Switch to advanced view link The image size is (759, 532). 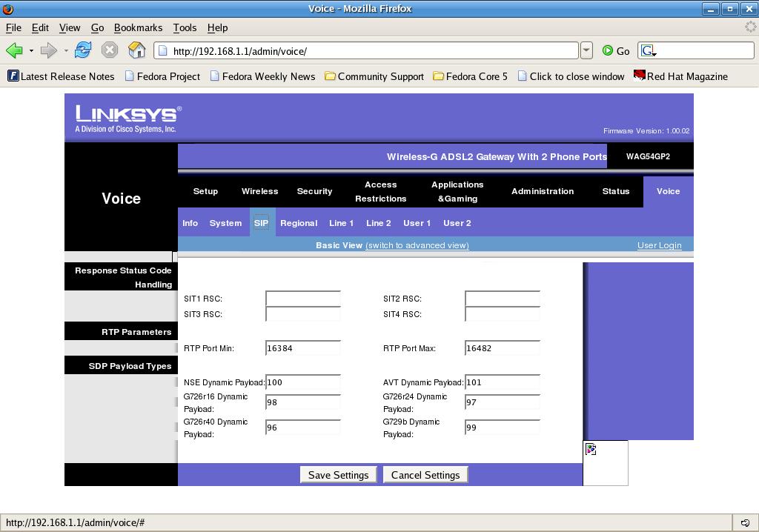pyautogui.click(x=417, y=245)
